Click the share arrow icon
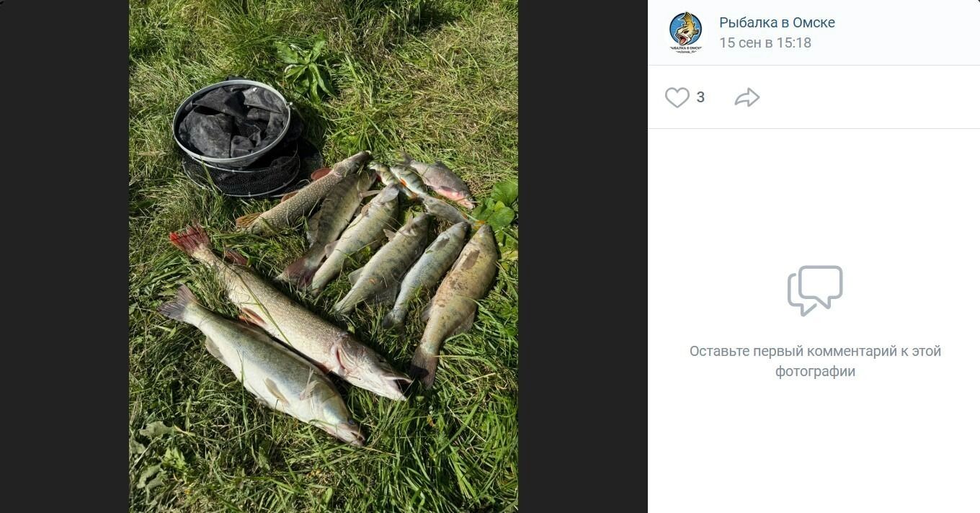Screen dimensions: 980x513 [x=747, y=97]
